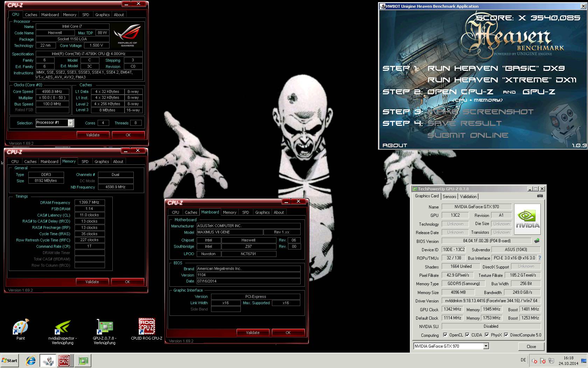Open About tab in CPU-Z CPU window
This screenshot has width=588, height=368.
coord(119,15)
